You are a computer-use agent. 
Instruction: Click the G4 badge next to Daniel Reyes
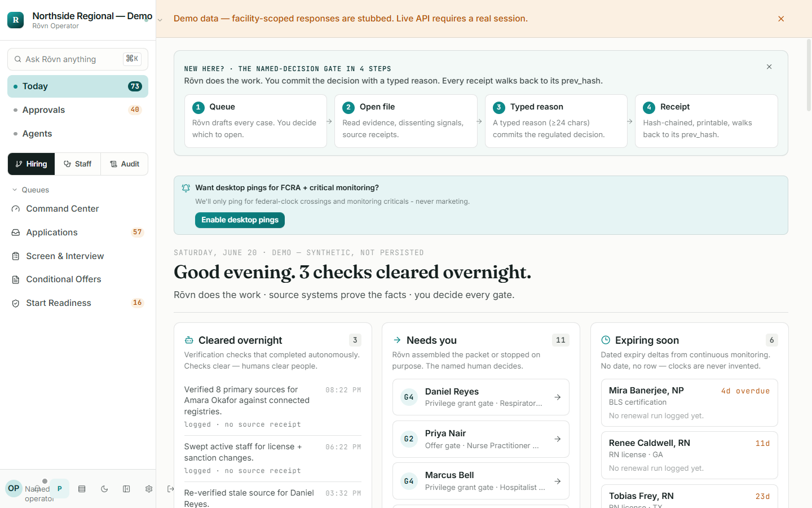pyautogui.click(x=409, y=397)
